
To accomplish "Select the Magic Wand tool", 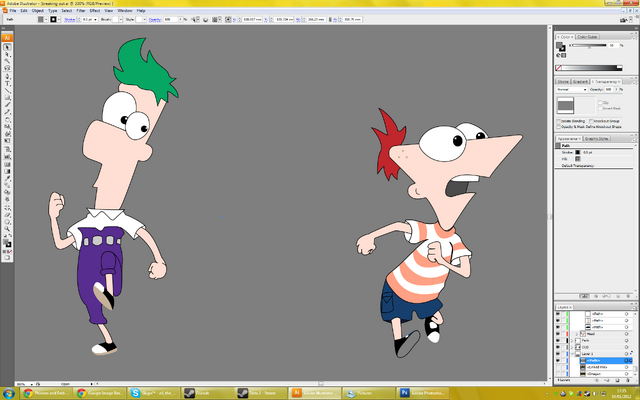I will pos(7,61).
